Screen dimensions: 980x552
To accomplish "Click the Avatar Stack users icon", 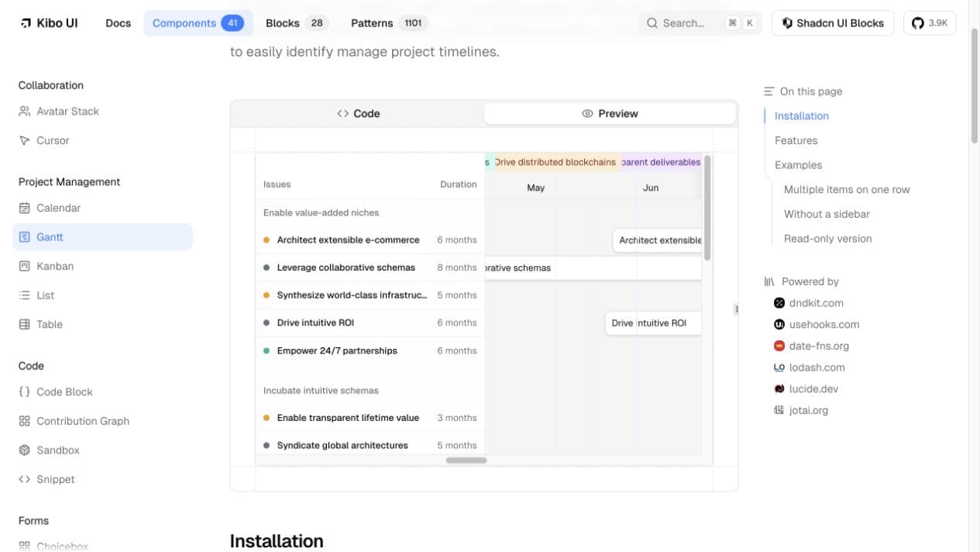I will coord(24,112).
